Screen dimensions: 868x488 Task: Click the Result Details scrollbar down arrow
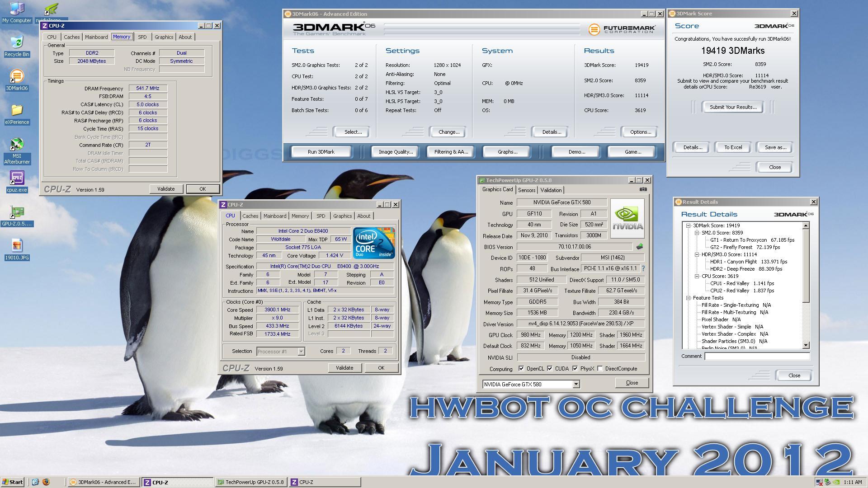pyautogui.click(x=806, y=345)
